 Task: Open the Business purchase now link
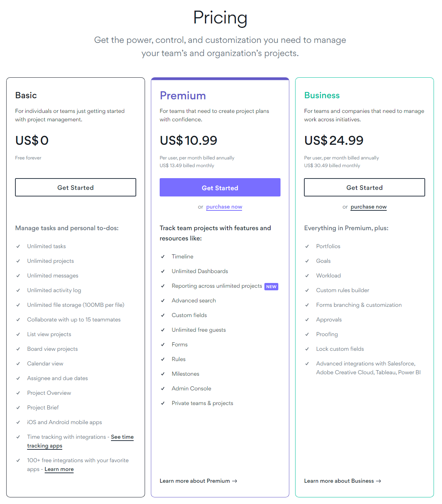click(368, 207)
